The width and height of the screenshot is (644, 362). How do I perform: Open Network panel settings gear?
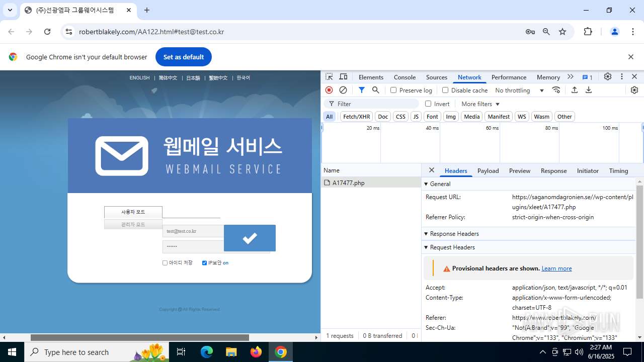coord(634,90)
